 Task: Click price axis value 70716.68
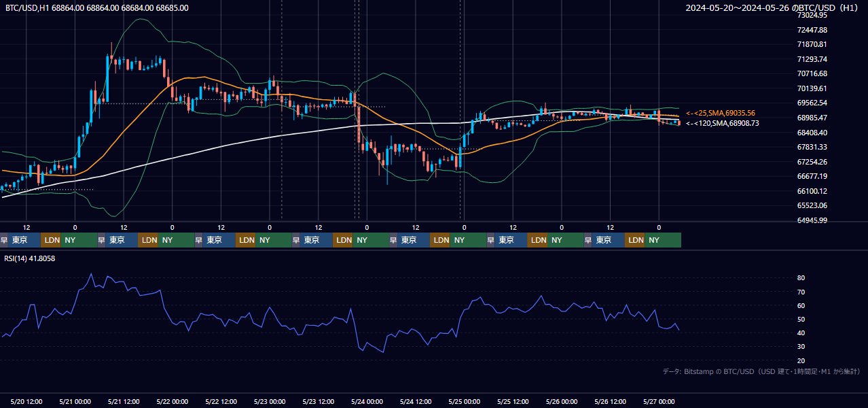point(812,73)
